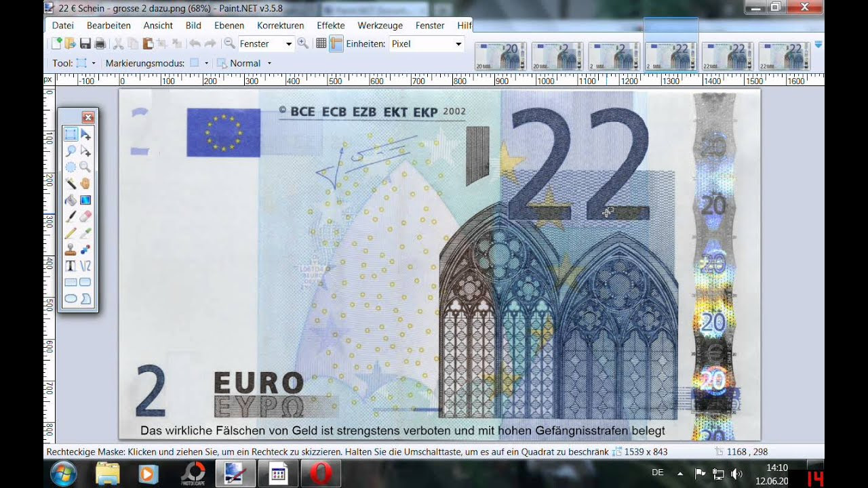Switch to the last image thumbnail
The image size is (868, 488).
click(x=784, y=56)
